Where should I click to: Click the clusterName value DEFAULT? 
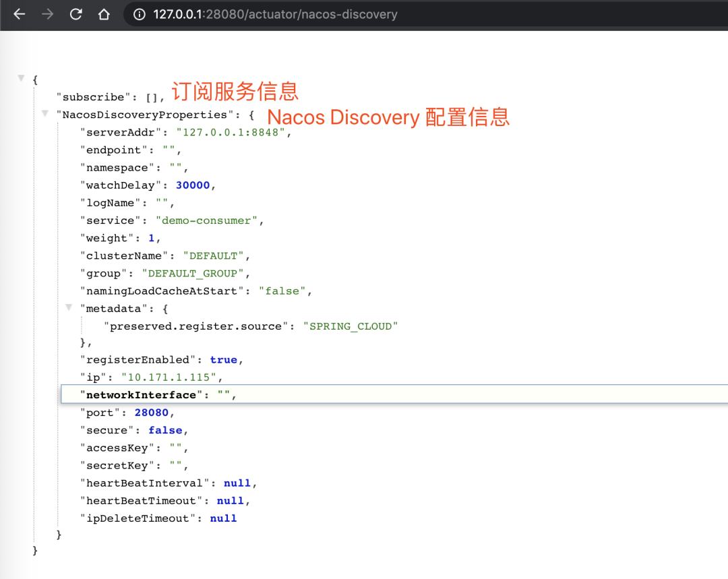coord(213,256)
